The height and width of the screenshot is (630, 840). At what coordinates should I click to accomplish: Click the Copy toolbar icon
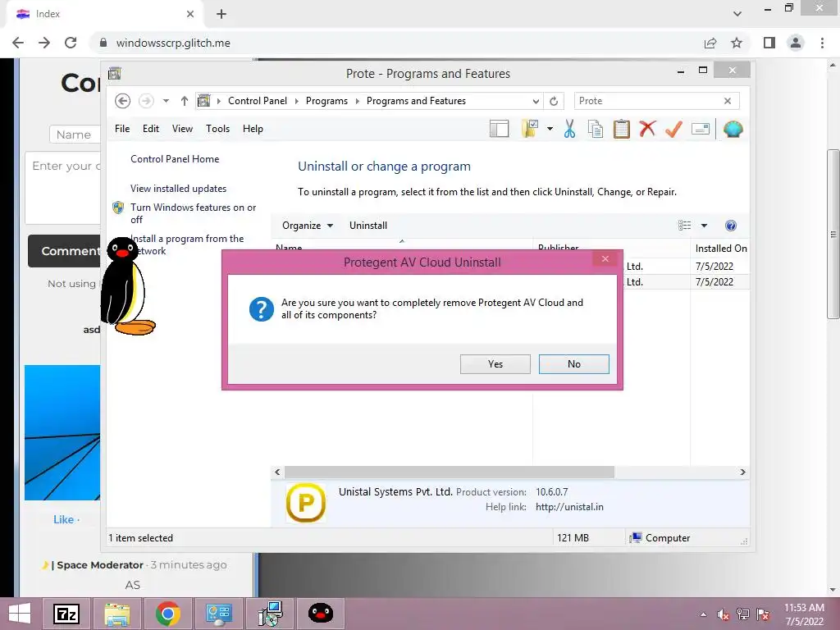pyautogui.click(x=596, y=129)
